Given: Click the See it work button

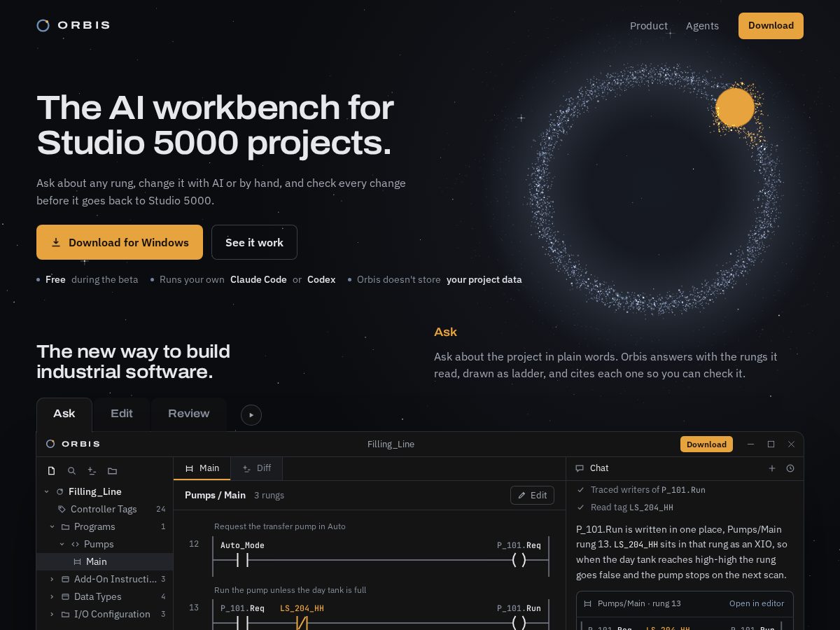Looking at the screenshot, I should 254,242.
